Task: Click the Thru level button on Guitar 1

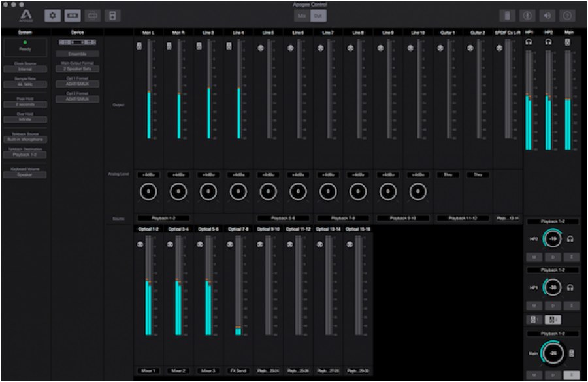Action: coord(448,175)
